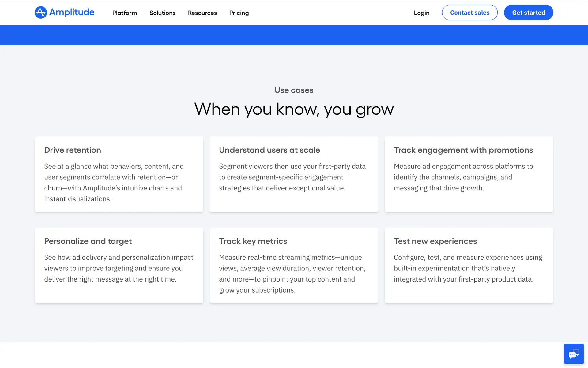The image size is (588, 368).
Task: Open the live chat widget icon
Action: click(574, 354)
